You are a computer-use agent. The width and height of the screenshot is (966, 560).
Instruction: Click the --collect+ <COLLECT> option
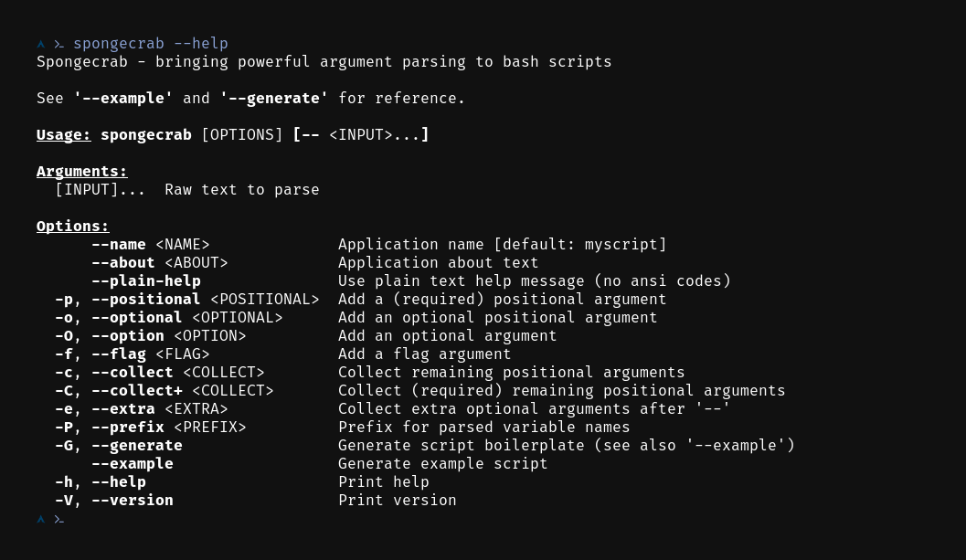[x=183, y=391]
